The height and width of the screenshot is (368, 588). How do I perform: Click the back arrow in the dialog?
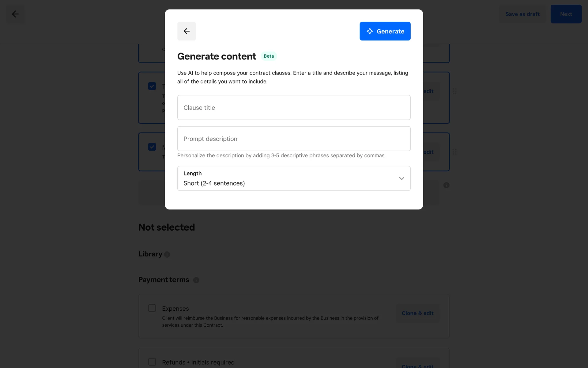[x=187, y=31]
